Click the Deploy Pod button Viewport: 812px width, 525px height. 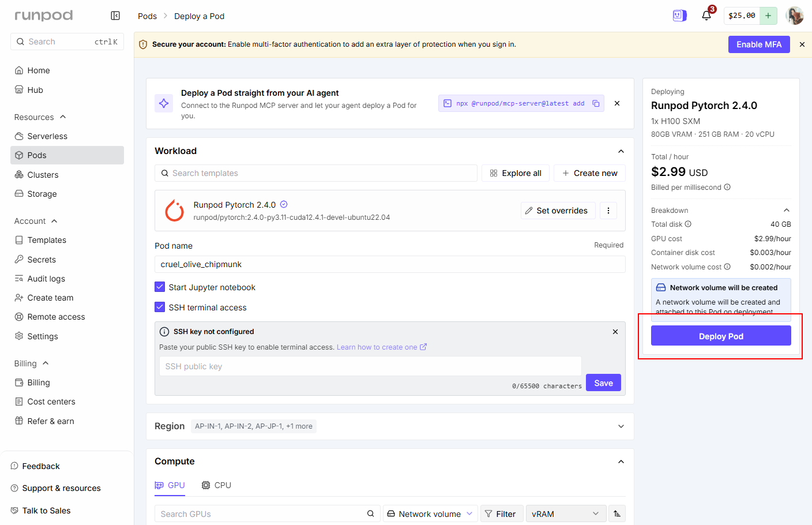click(x=721, y=336)
